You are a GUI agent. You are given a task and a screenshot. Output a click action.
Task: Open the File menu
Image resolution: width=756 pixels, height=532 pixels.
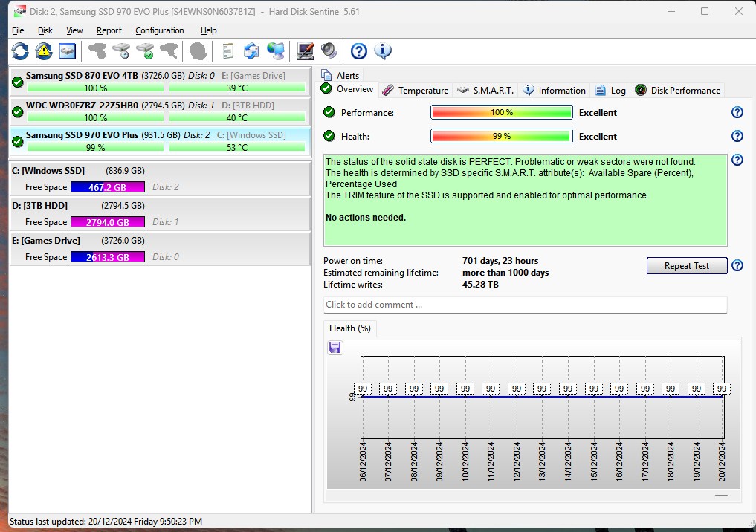pos(18,30)
